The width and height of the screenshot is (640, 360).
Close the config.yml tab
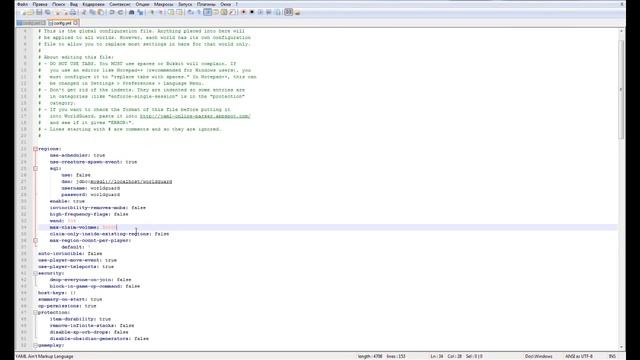tap(76, 23)
